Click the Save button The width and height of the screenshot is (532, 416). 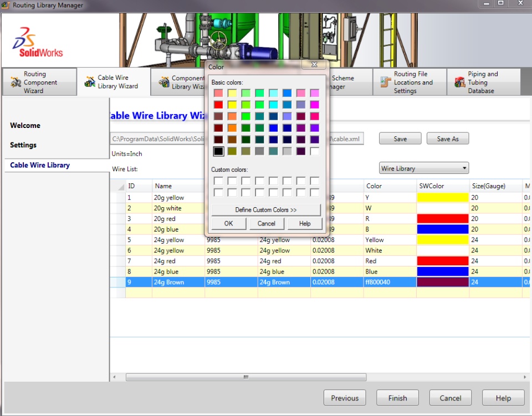(400, 138)
